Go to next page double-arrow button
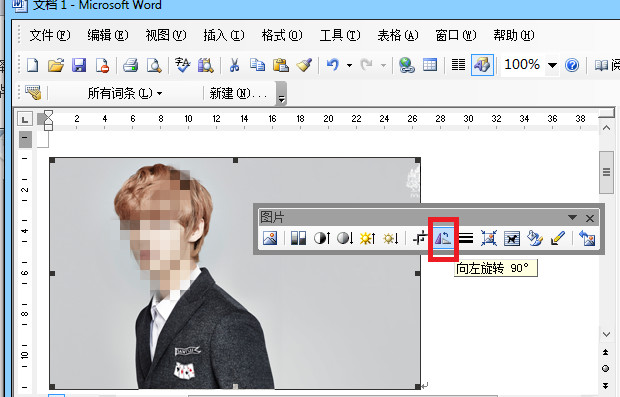The image size is (620, 397). click(606, 386)
